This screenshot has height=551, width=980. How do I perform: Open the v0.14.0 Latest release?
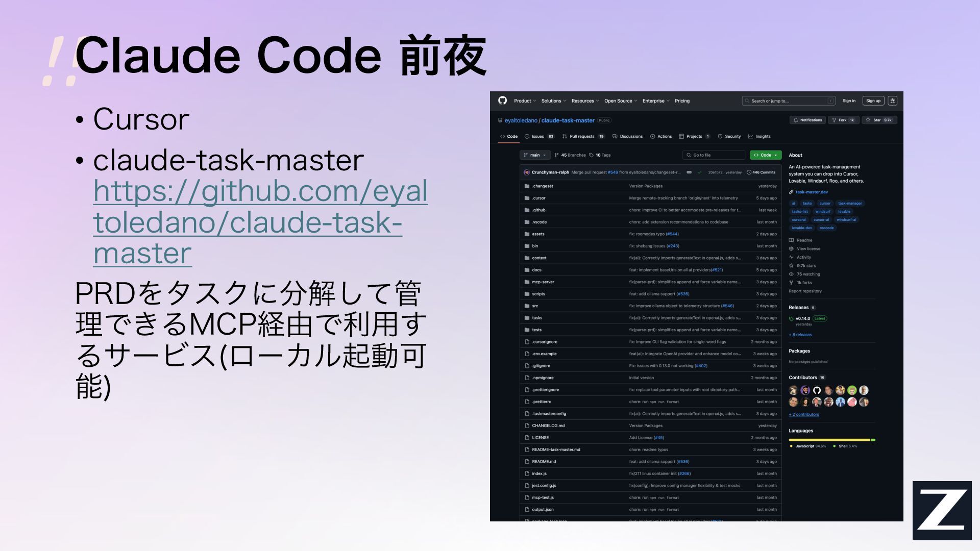(x=808, y=319)
